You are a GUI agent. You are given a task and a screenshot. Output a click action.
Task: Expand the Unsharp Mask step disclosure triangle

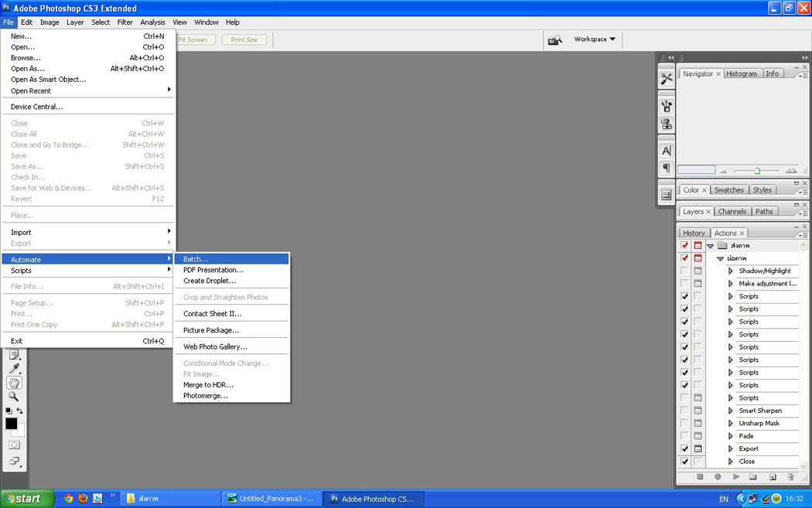click(x=731, y=424)
